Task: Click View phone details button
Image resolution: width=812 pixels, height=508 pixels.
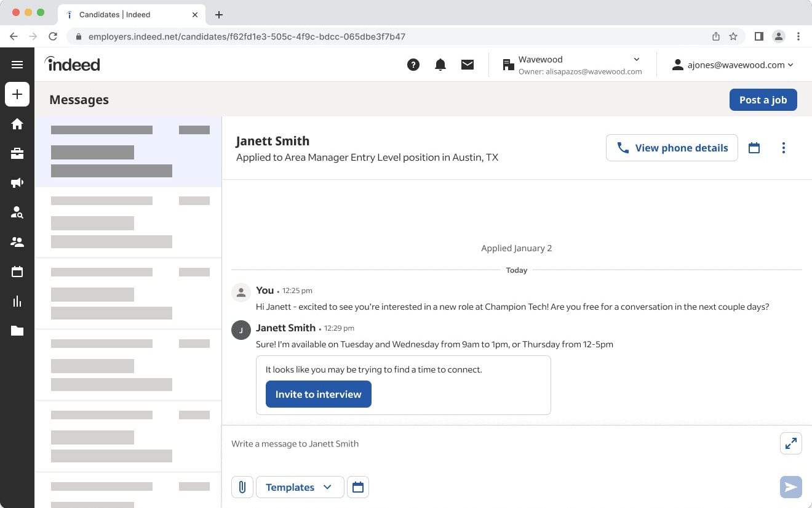Action: point(672,148)
